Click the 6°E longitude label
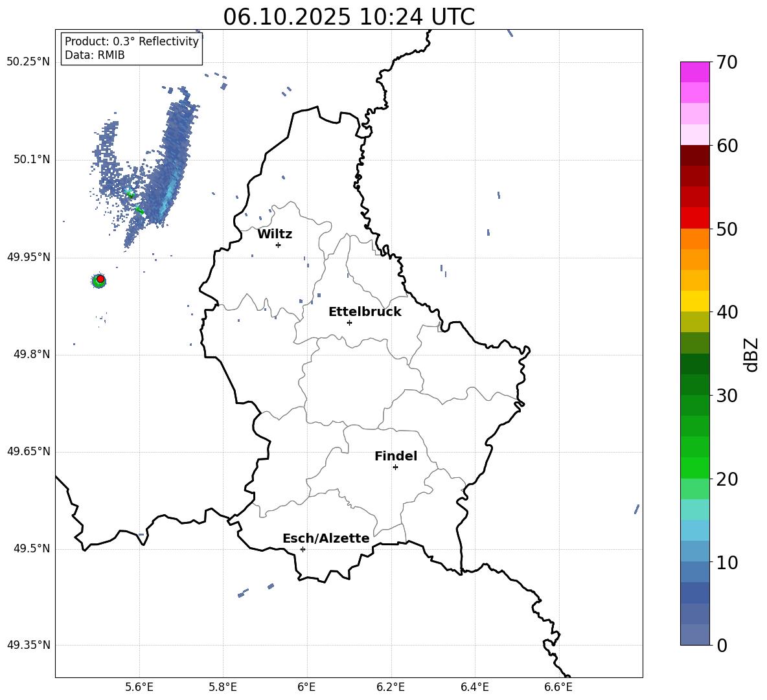767x700 pixels. (306, 687)
